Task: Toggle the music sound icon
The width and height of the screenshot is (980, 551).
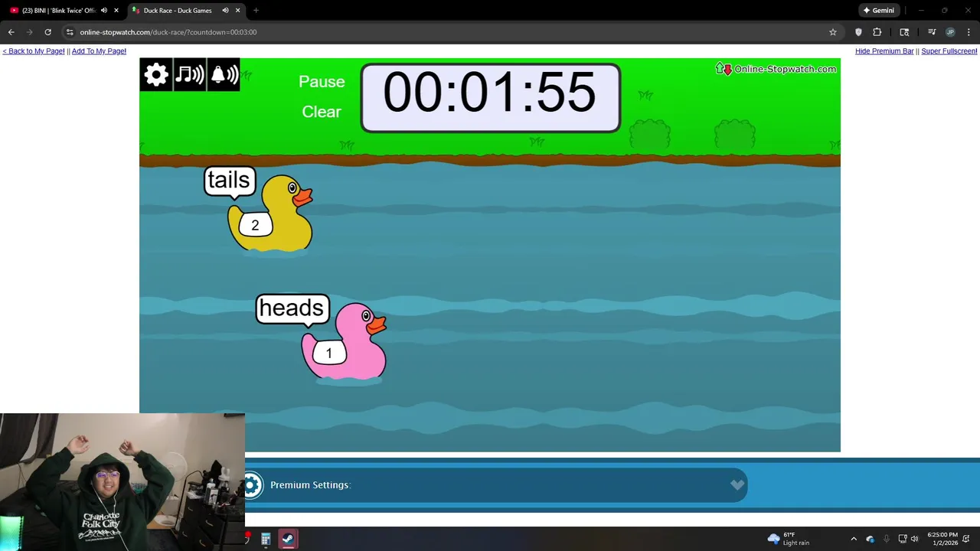Action: point(189,74)
